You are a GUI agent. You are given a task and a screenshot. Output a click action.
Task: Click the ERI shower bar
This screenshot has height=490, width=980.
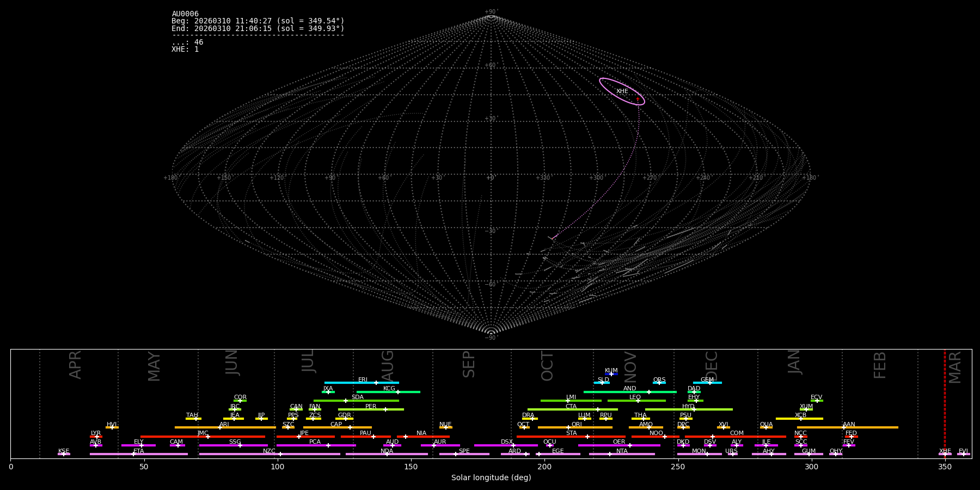[x=362, y=383]
